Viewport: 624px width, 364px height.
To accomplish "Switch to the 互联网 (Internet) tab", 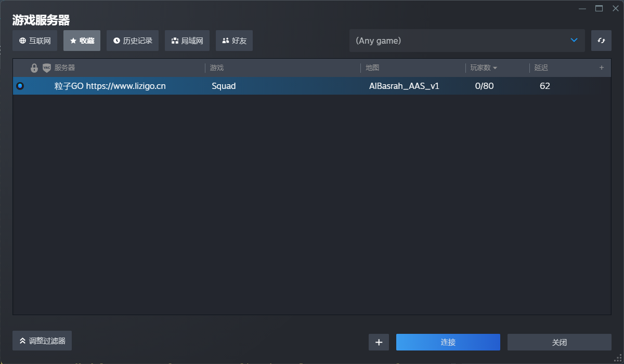I will tap(35, 41).
